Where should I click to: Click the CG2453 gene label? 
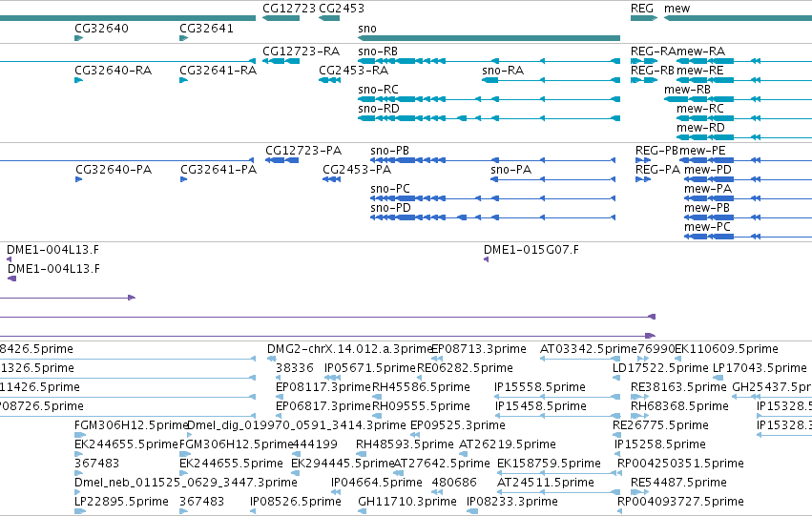pyautogui.click(x=342, y=9)
